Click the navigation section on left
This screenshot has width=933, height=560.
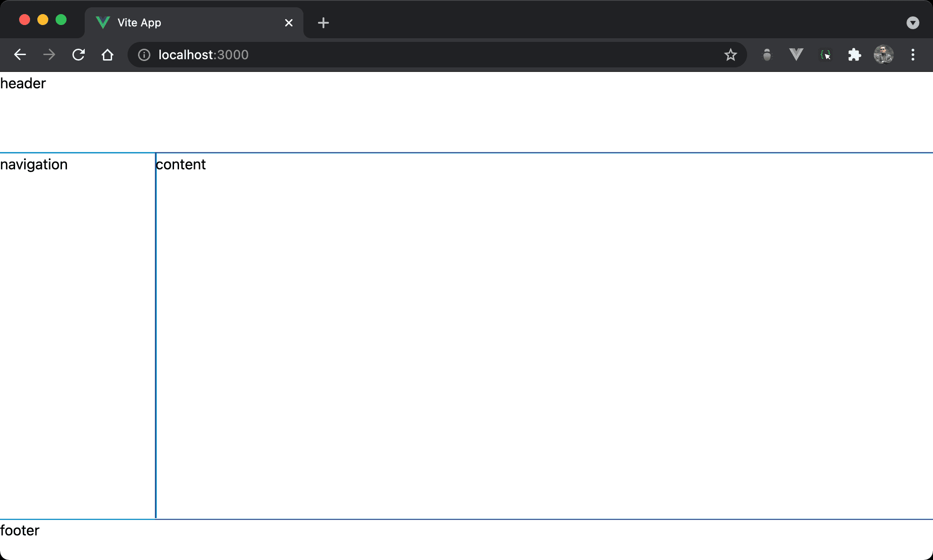click(77, 336)
